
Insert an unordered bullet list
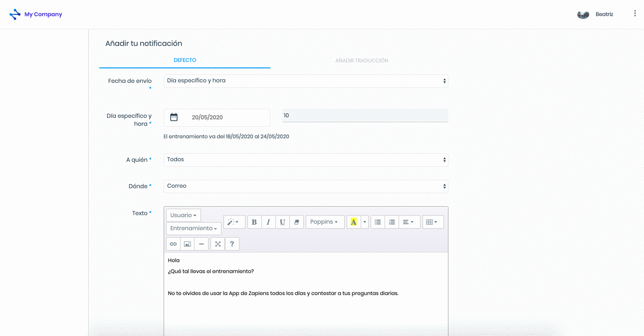pos(378,222)
